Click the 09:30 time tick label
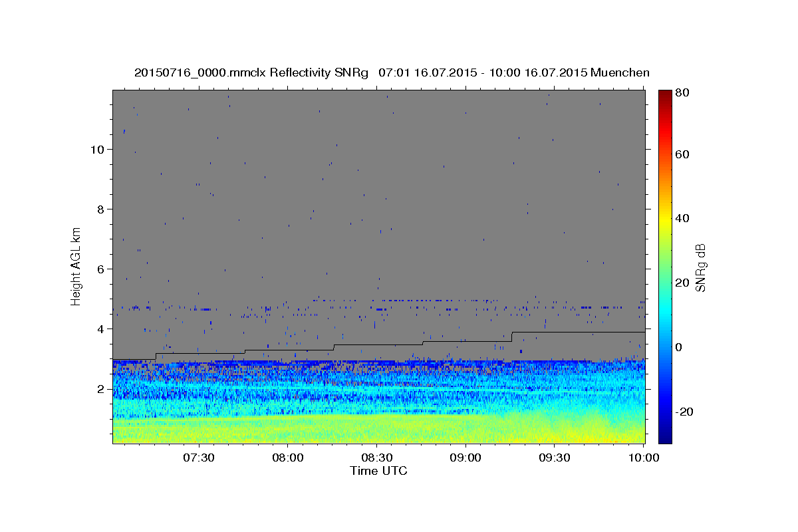This screenshot has width=798, height=532. (x=554, y=458)
